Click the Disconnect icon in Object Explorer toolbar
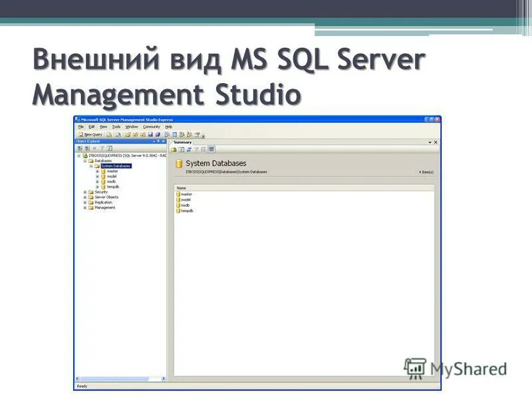This screenshot has width=532, height=399. [87, 148]
